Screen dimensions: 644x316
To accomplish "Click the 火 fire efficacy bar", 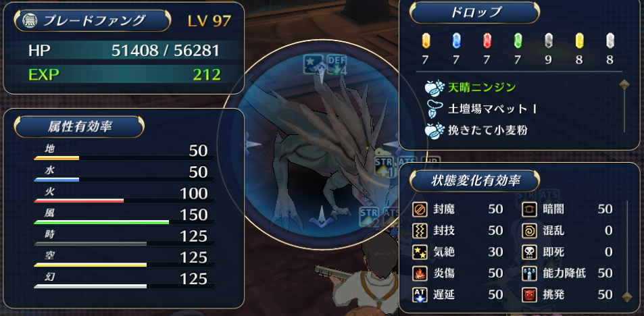I will (124, 201).
